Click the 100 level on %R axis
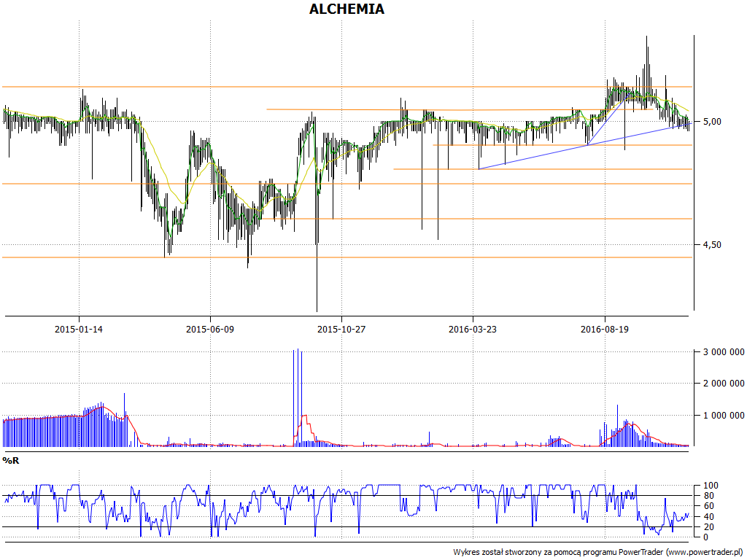 click(x=711, y=486)
